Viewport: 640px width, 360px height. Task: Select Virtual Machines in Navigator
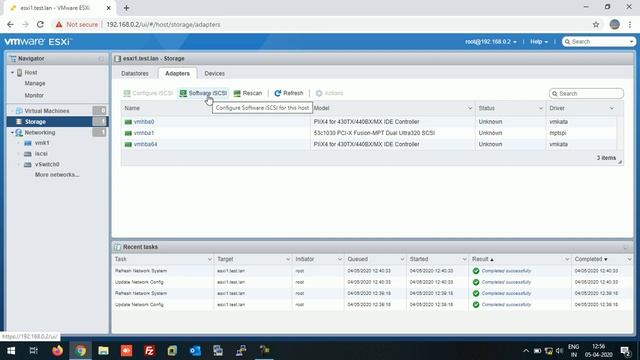[47, 111]
